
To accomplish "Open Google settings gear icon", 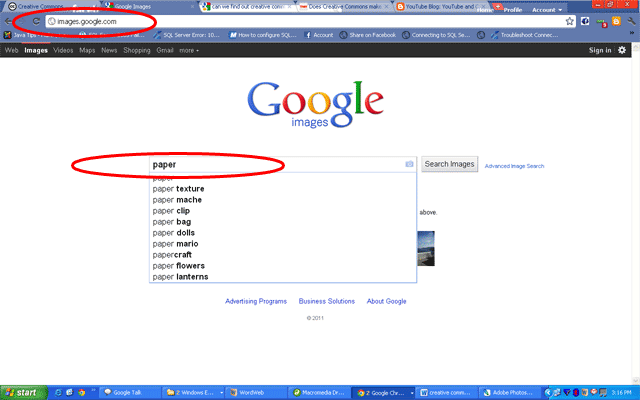I will click(x=622, y=50).
